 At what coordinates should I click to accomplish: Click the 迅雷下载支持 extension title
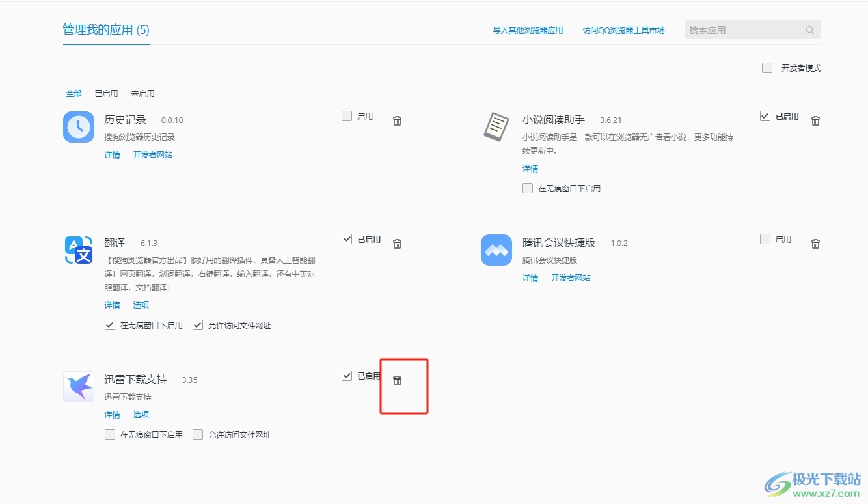click(135, 380)
